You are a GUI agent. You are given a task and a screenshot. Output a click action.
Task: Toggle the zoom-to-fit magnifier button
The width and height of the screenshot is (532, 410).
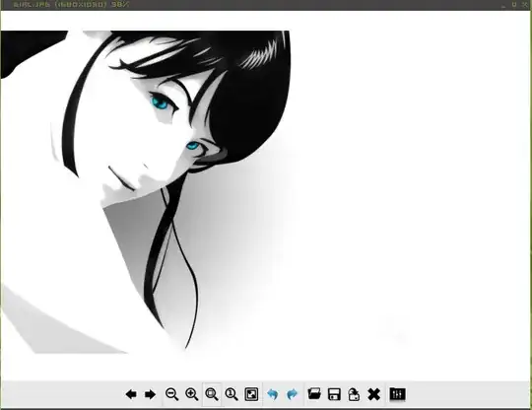coord(212,394)
